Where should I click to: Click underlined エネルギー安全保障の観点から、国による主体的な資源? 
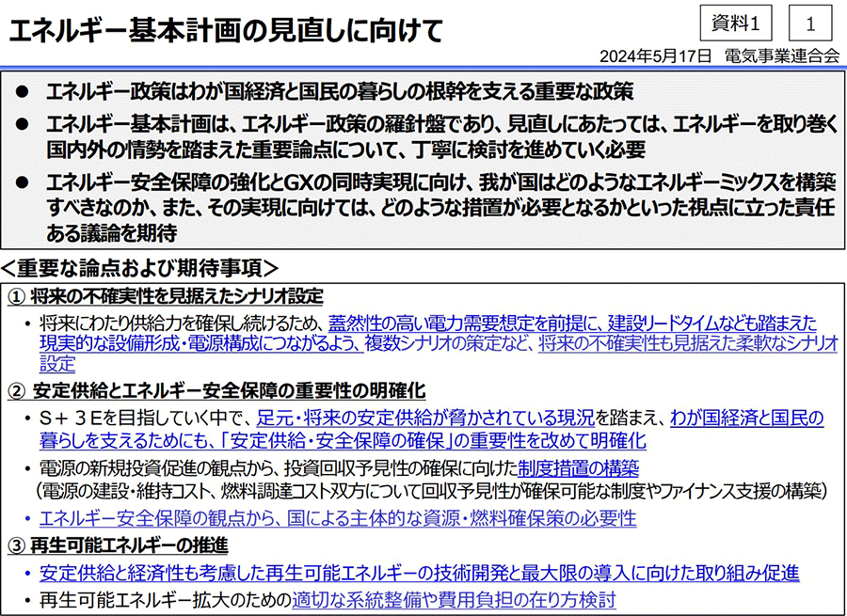click(338, 518)
